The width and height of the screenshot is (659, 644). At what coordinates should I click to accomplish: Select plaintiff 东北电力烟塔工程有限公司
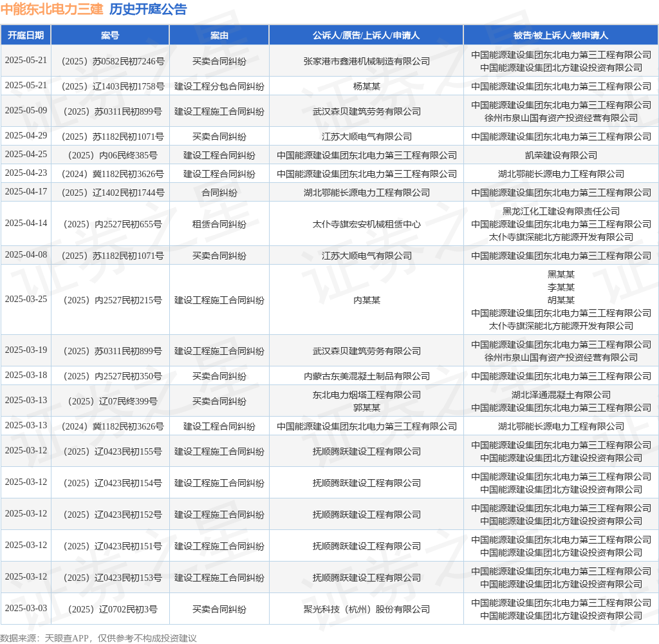(366, 395)
